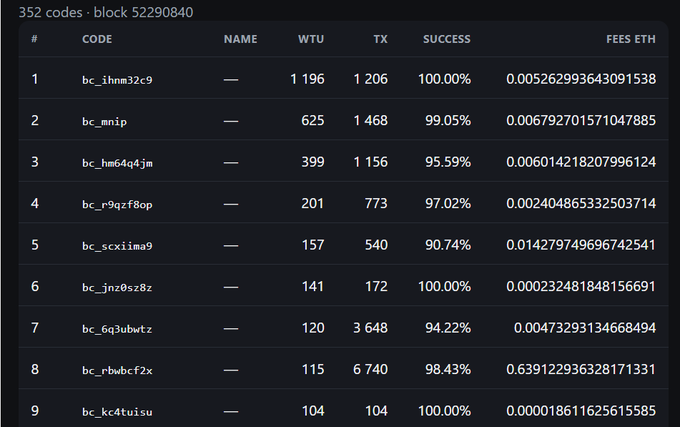This screenshot has height=427, width=680.
Task: Click TX value 1 156
Action: coord(370,162)
